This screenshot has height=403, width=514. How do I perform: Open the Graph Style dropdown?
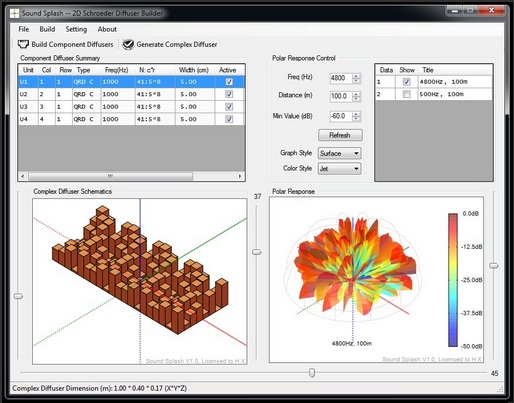(x=340, y=153)
